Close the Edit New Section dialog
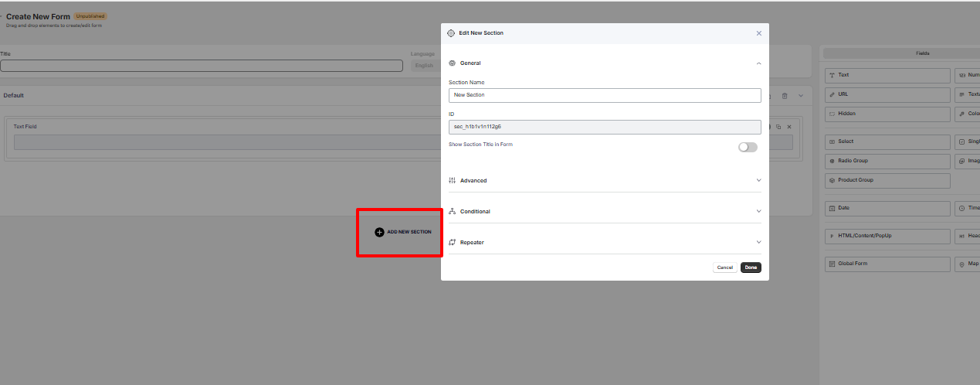The height and width of the screenshot is (385, 980). click(x=758, y=33)
